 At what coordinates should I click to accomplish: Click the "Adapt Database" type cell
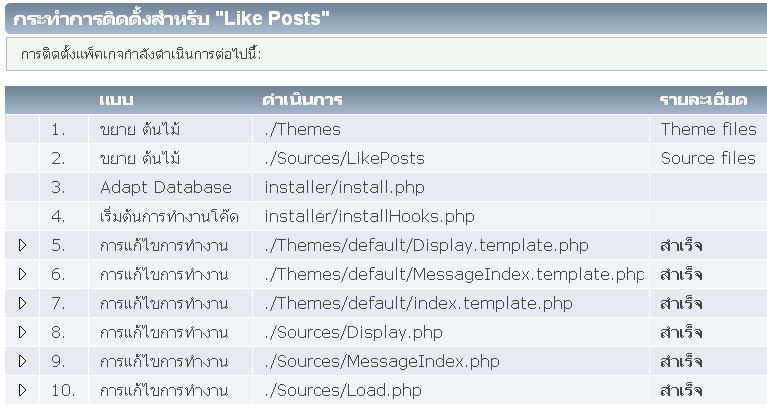166,187
